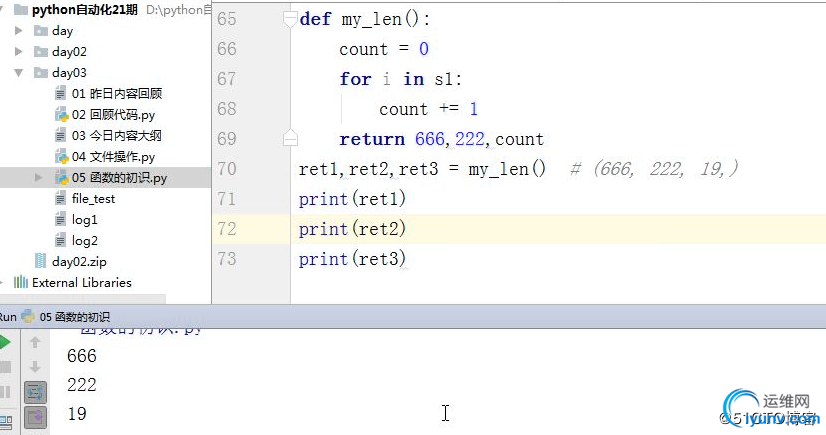
Task: Select the day folder
Action: (x=62, y=31)
